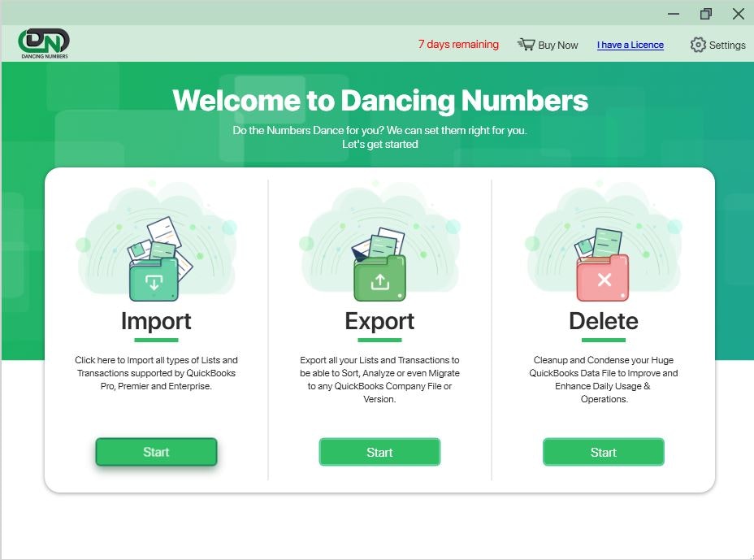Click the shopping cart icon beside Buy Now
The width and height of the screenshot is (754, 560).
526,45
